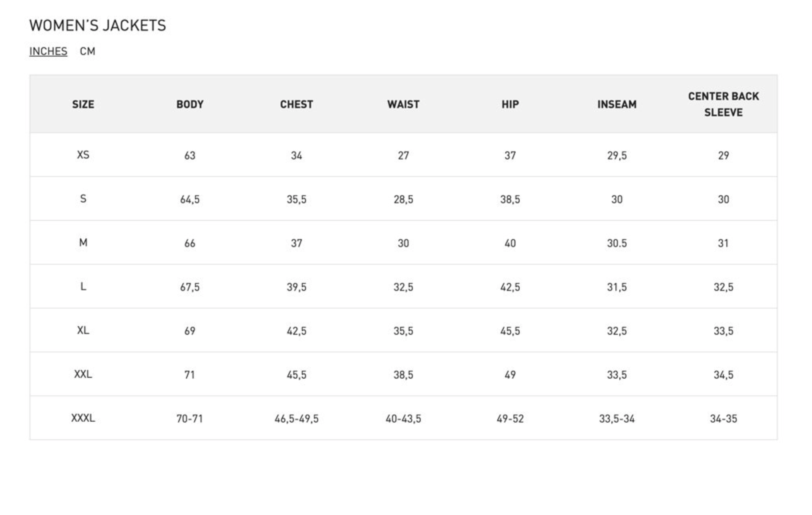
Task: Click XXXL chest value 46,5-49,5
Action: point(296,419)
